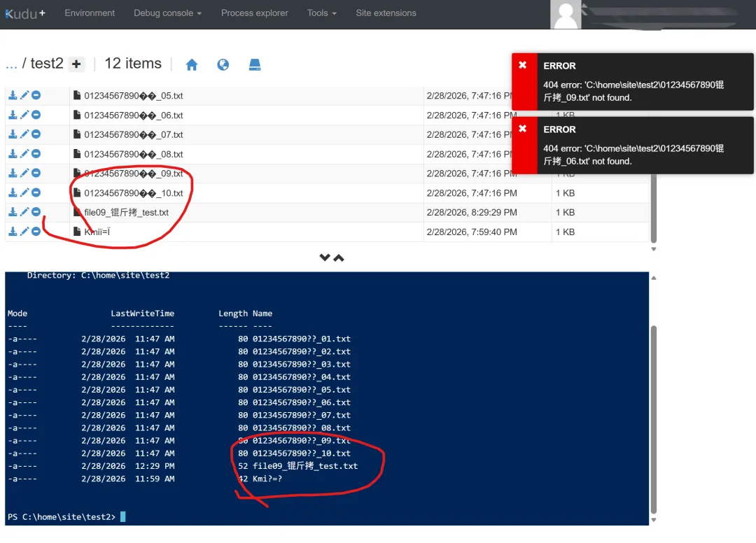Download the file09_test.txt file

pos(13,212)
